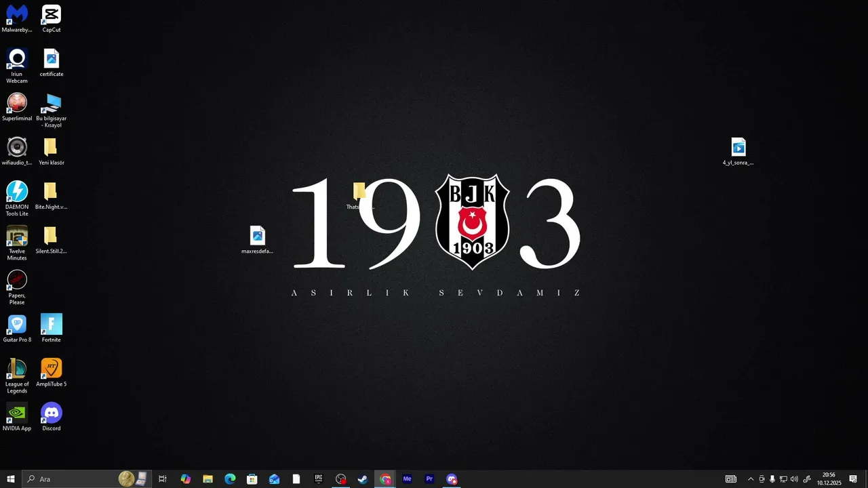Open the Malwarebytes desktop shortcut
This screenshot has width=868, height=488.
[17, 18]
